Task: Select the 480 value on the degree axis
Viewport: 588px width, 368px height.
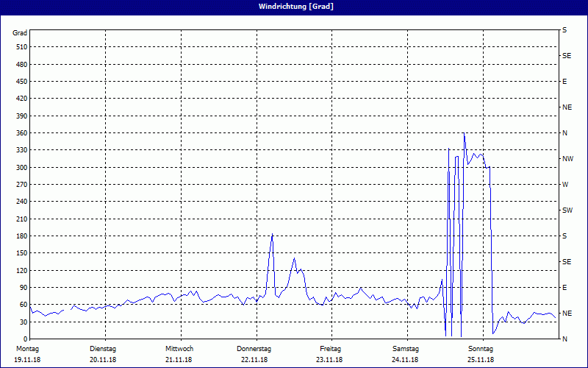Action: (x=22, y=65)
